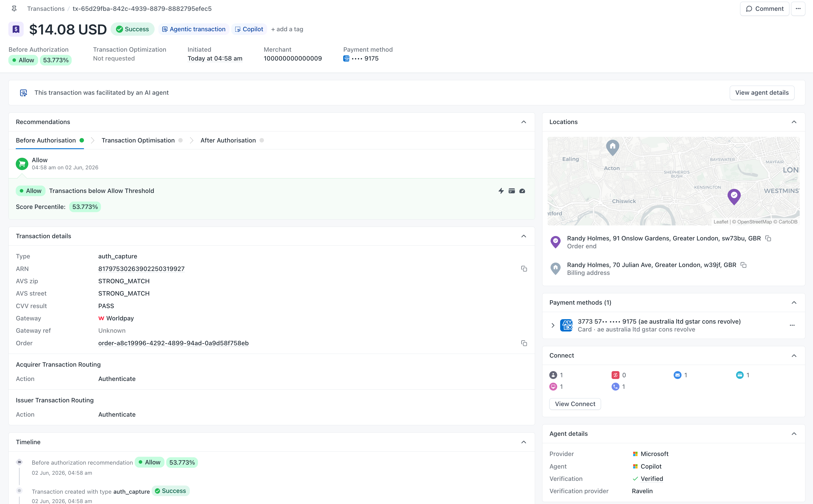Click the Leaflet map attribution link

click(721, 222)
